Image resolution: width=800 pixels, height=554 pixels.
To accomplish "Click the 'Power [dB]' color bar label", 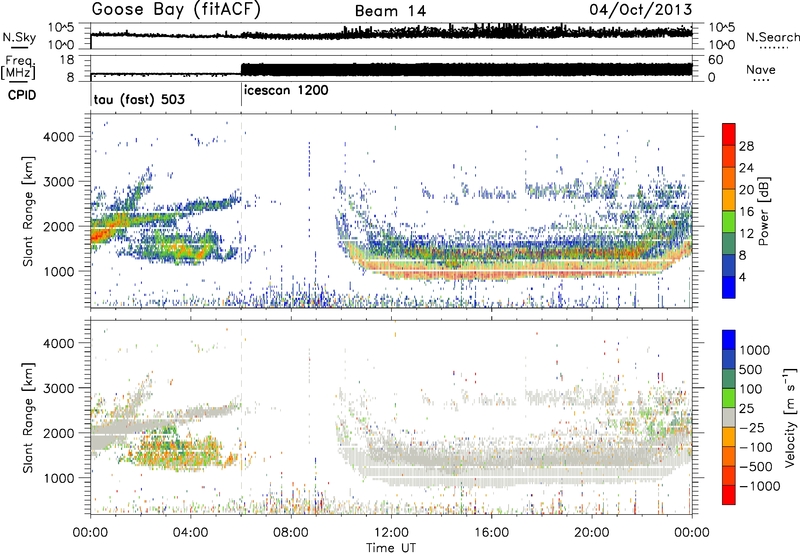I will point(763,211).
